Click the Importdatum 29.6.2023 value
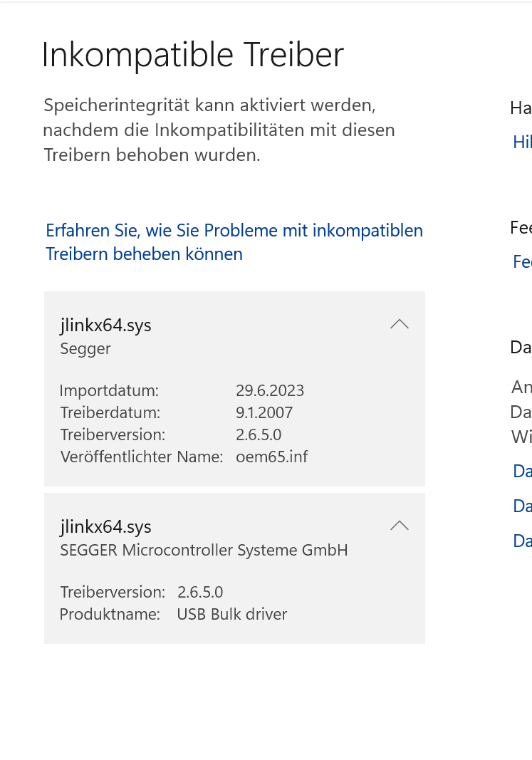 click(271, 390)
